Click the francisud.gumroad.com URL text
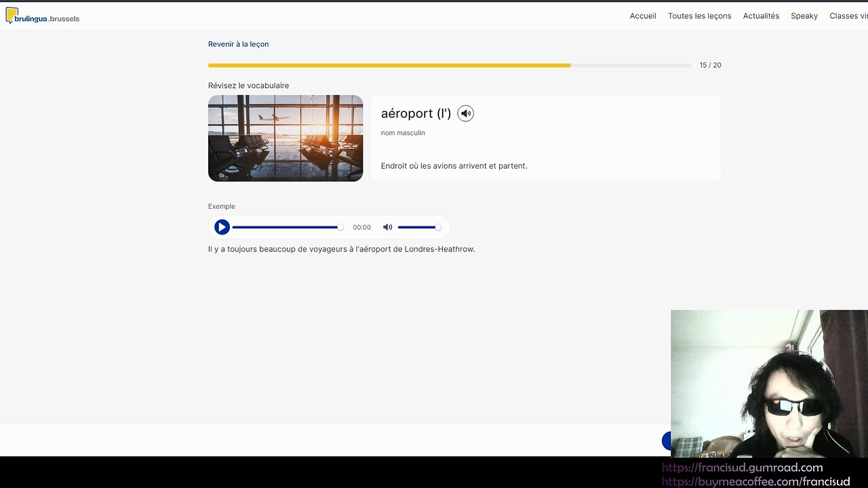868x488 pixels. pos(743,468)
